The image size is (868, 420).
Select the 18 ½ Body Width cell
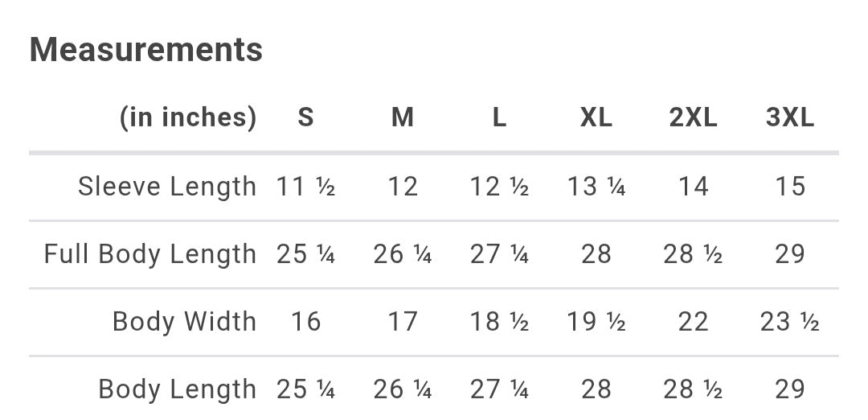[499, 322]
